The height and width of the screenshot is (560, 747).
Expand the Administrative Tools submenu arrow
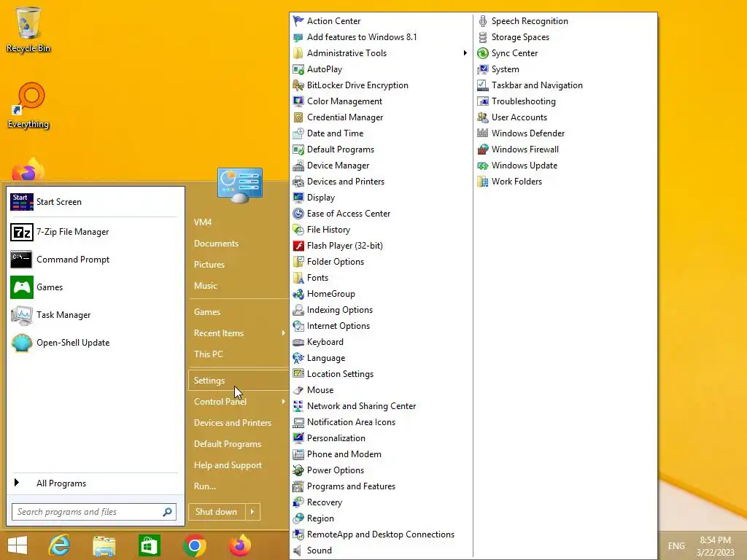coord(465,52)
